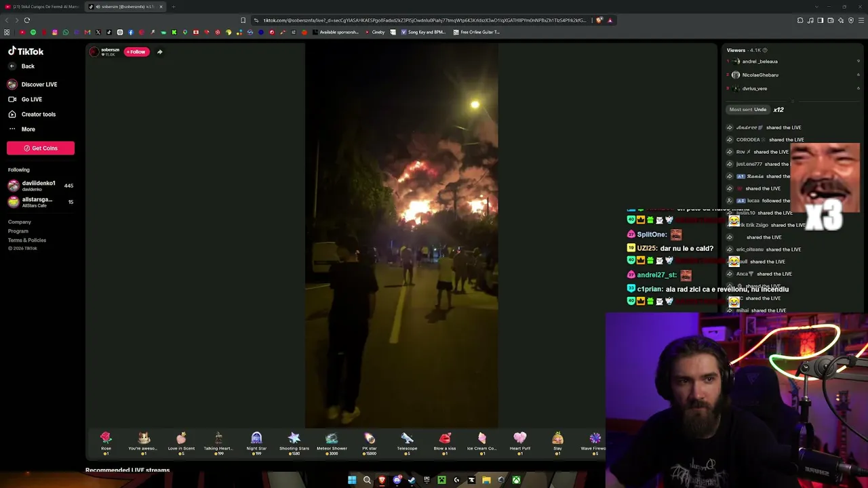Open the Song Key and BPM bookmark
The image size is (868, 488).
coord(422,33)
